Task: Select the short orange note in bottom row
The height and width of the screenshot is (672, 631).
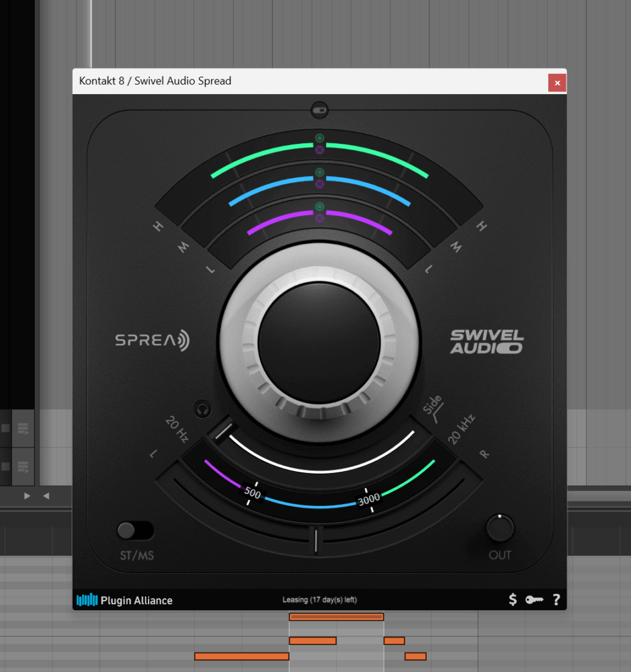Action: click(415, 656)
